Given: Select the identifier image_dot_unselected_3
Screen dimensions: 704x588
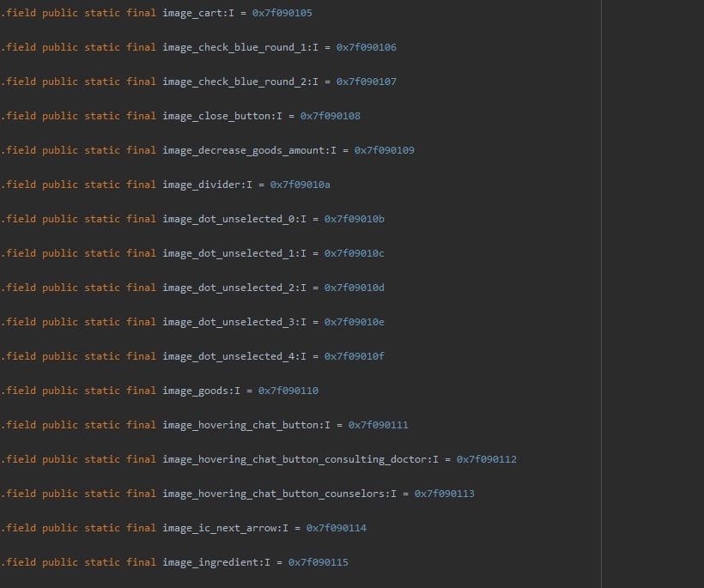Looking at the screenshot, I should point(228,322).
